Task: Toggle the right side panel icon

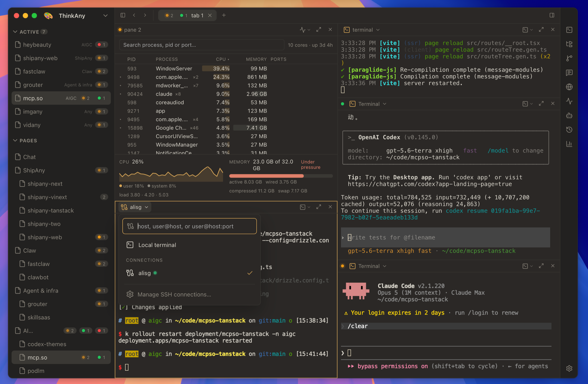Action: pyautogui.click(x=552, y=15)
